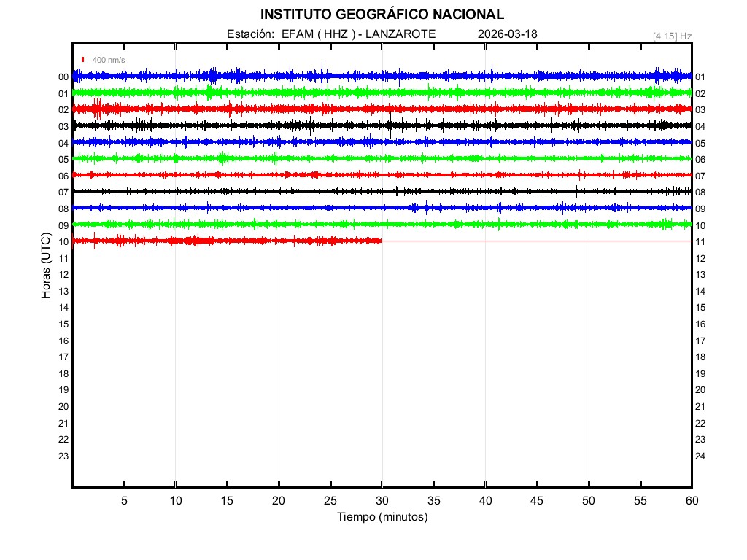Screen dimensions: 747x560
Task: Select the station label EFAM ( HHZ ) - LANZAROTE
Action: 331,34
